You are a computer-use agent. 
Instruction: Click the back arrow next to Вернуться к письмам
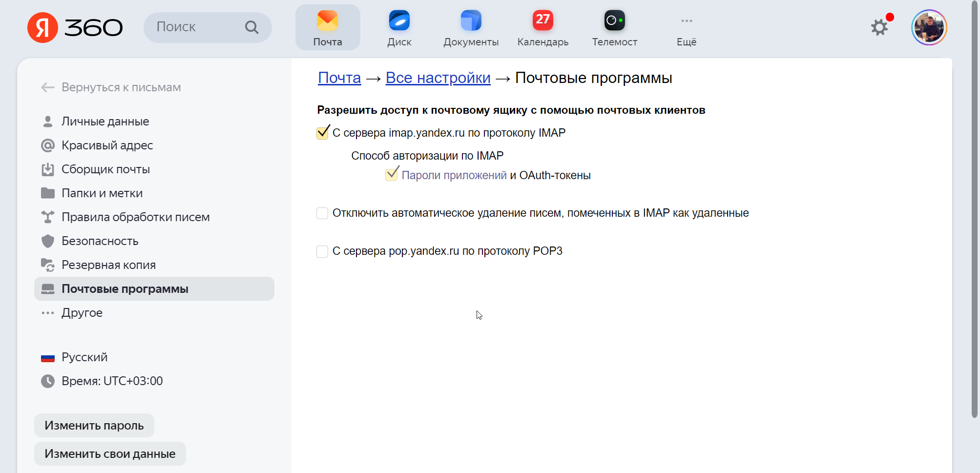(47, 87)
